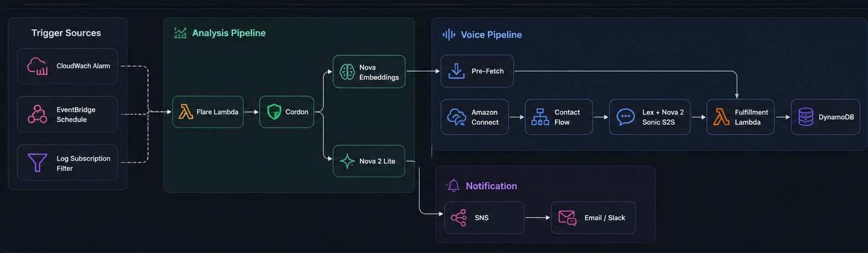Select the 'CloudWach Alarm' label text
Viewport: 868px width, 253px height.
(83, 66)
